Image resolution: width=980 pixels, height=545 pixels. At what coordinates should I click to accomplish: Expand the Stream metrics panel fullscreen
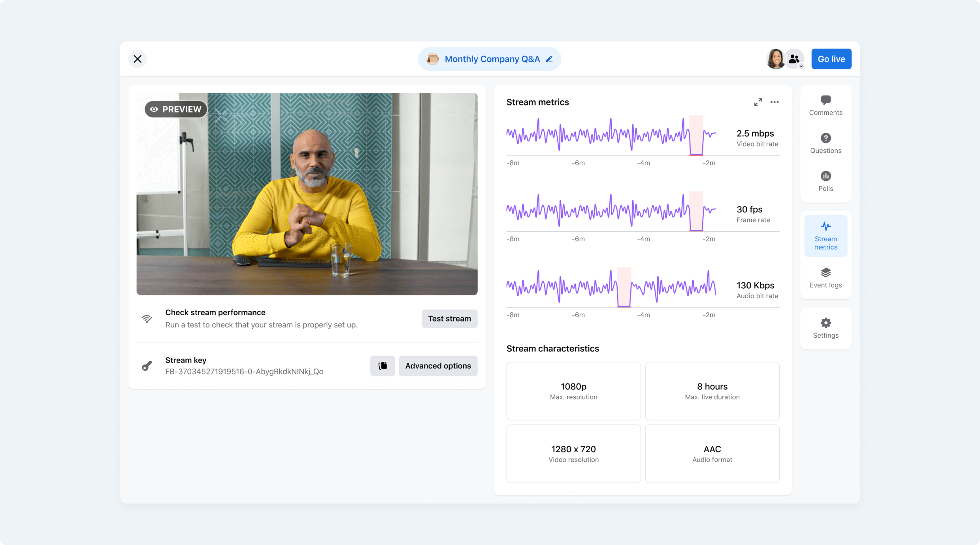(x=758, y=102)
